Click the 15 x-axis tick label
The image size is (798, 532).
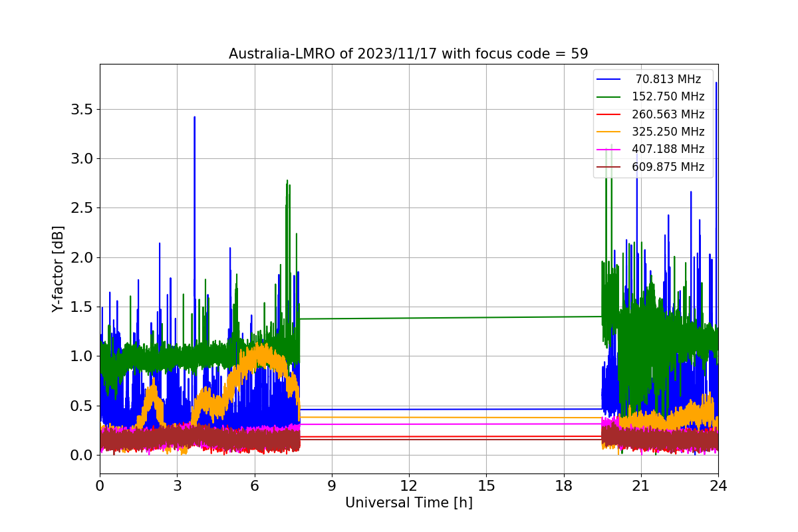[x=486, y=486]
